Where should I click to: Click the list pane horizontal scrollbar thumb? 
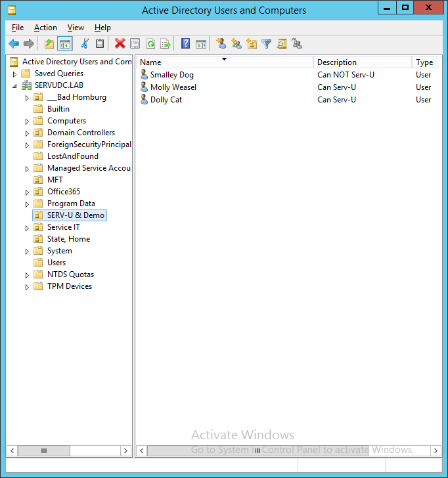pyautogui.click(x=258, y=450)
